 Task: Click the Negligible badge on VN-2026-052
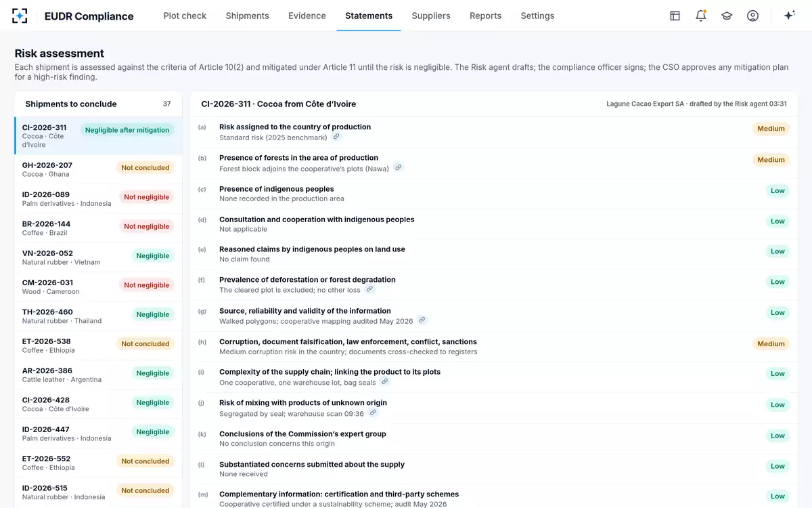coord(153,256)
